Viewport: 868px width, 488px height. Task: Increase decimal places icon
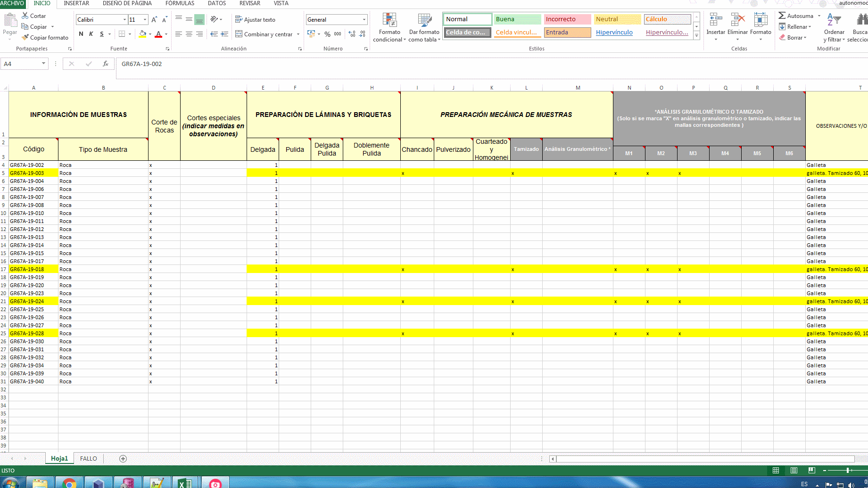pyautogui.click(x=352, y=34)
